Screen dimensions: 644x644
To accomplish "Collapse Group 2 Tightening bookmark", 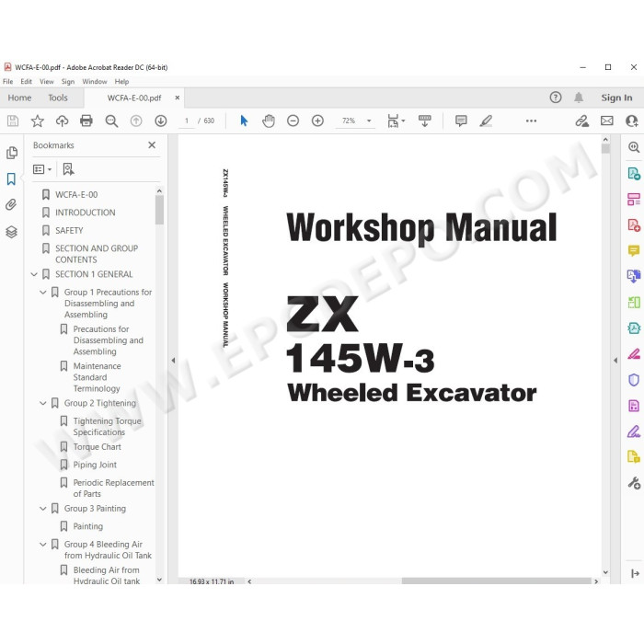I will coord(42,403).
